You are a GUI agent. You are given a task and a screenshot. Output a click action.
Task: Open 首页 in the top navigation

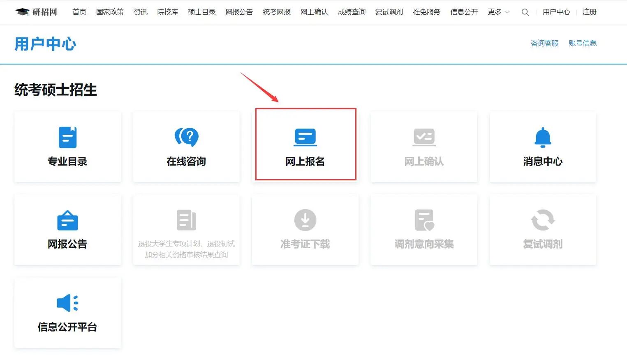point(79,12)
